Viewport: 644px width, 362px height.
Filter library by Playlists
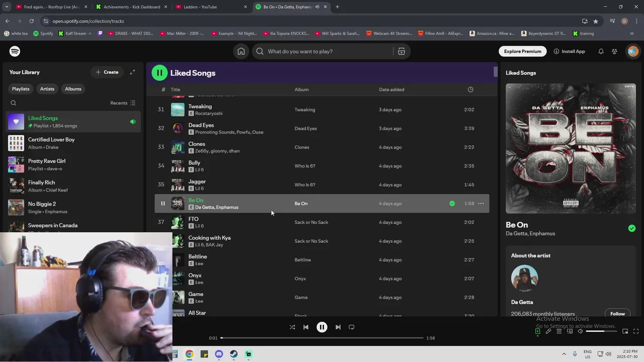[x=21, y=89]
